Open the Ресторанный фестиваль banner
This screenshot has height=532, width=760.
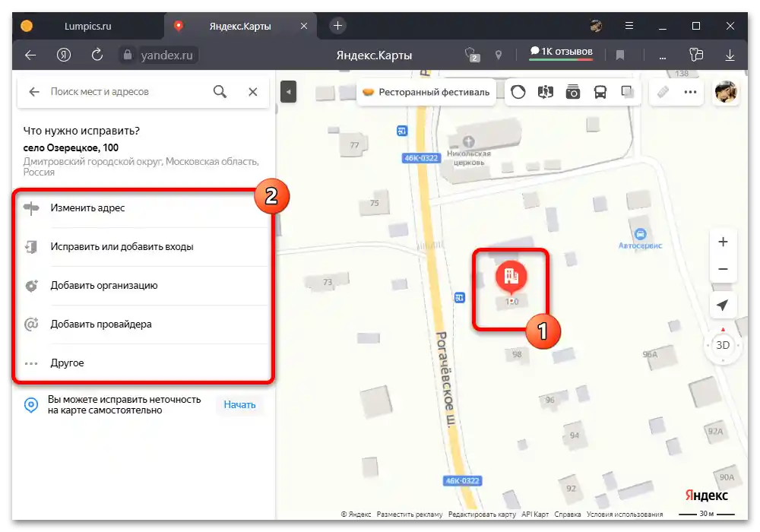tap(426, 92)
